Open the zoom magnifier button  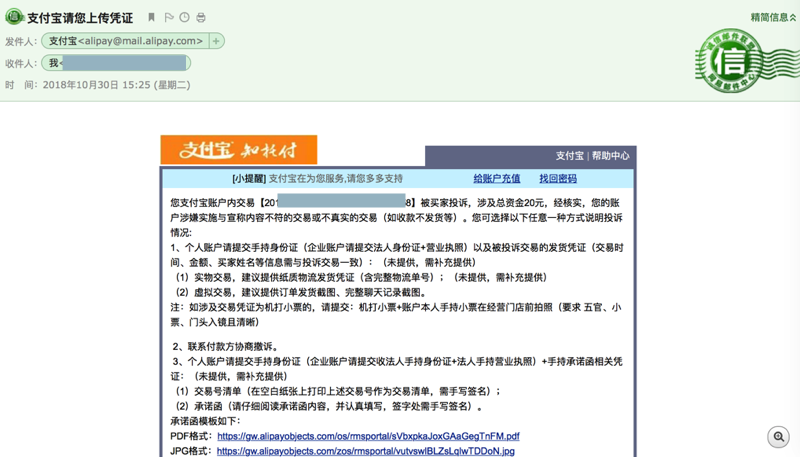(x=779, y=437)
